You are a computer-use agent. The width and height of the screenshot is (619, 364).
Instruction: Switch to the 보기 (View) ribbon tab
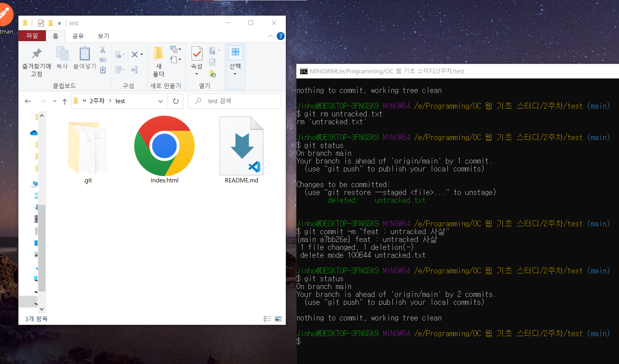click(104, 36)
